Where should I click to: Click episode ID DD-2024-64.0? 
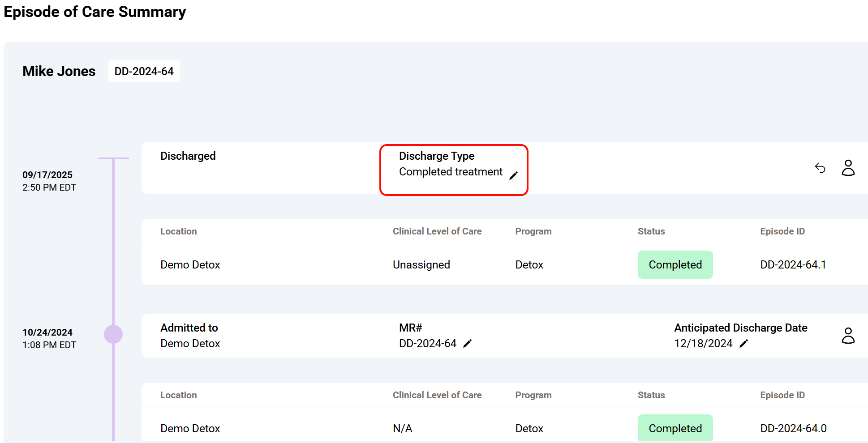point(793,428)
